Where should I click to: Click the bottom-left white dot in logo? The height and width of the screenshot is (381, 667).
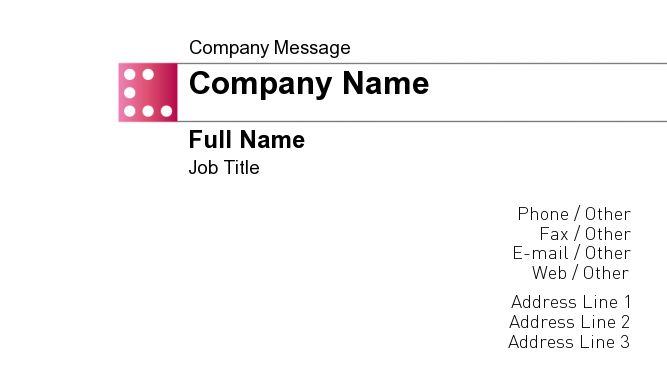point(130,111)
